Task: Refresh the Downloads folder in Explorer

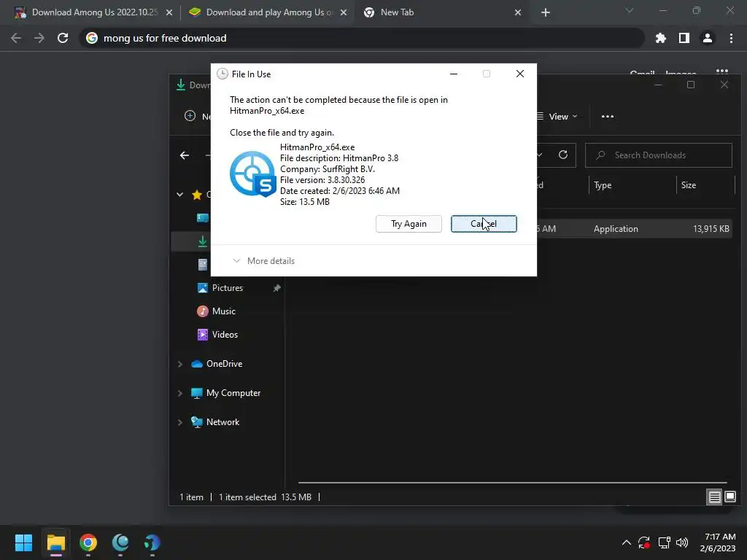Action: tap(563, 155)
